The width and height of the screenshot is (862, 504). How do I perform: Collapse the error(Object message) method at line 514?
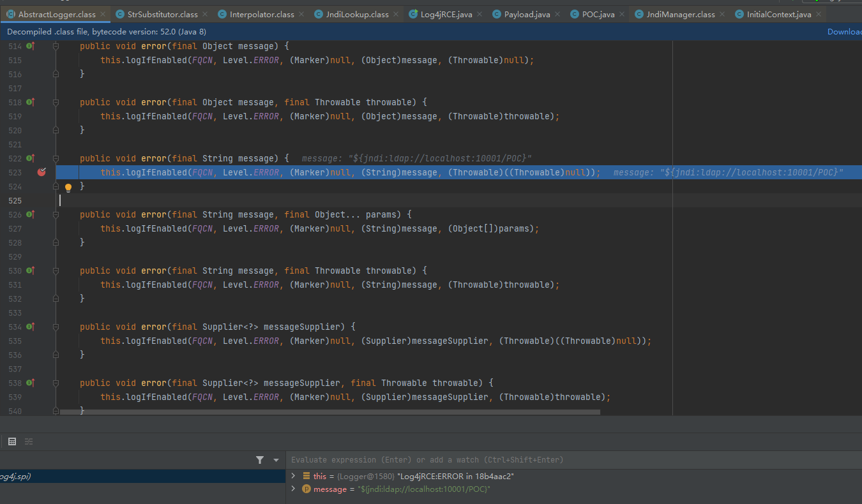(x=56, y=46)
